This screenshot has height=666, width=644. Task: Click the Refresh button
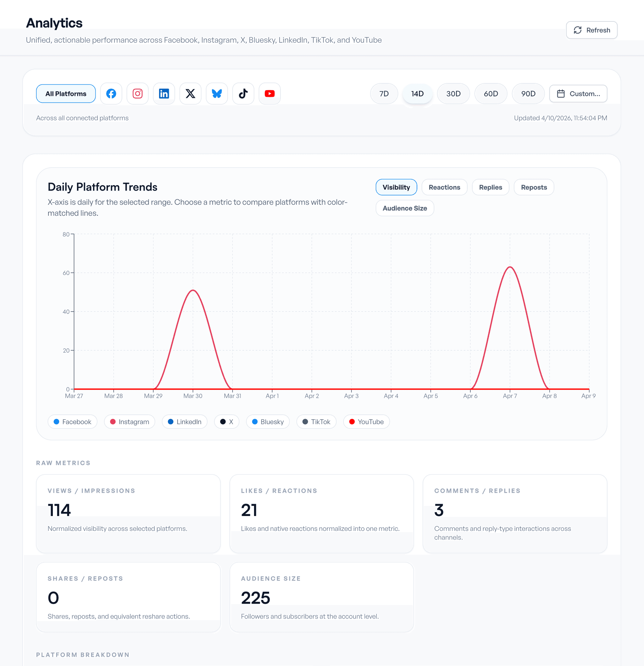click(592, 30)
